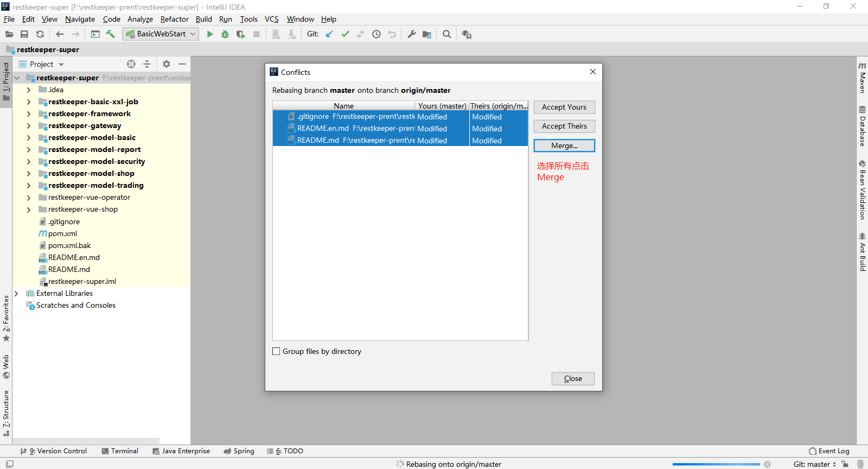Screen dimensions: 868x469
Task: Open the BasicWebStart run configuration dropdown
Action: [x=161, y=34]
